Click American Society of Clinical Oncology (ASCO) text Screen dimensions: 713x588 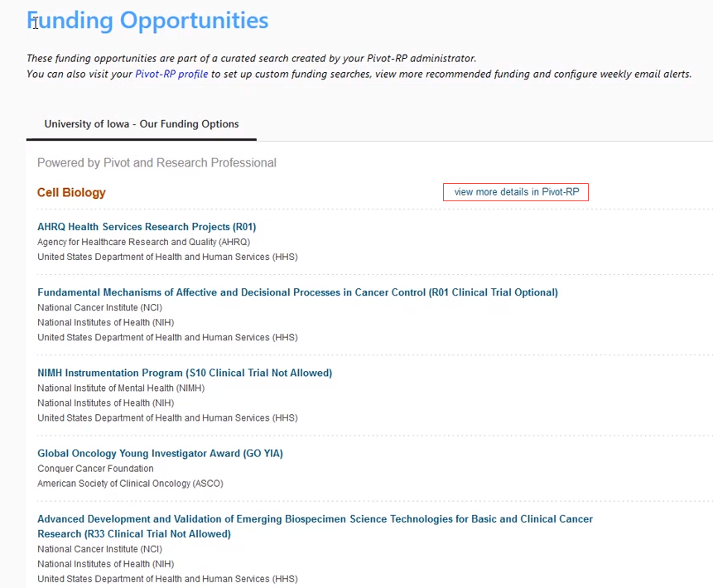(130, 484)
